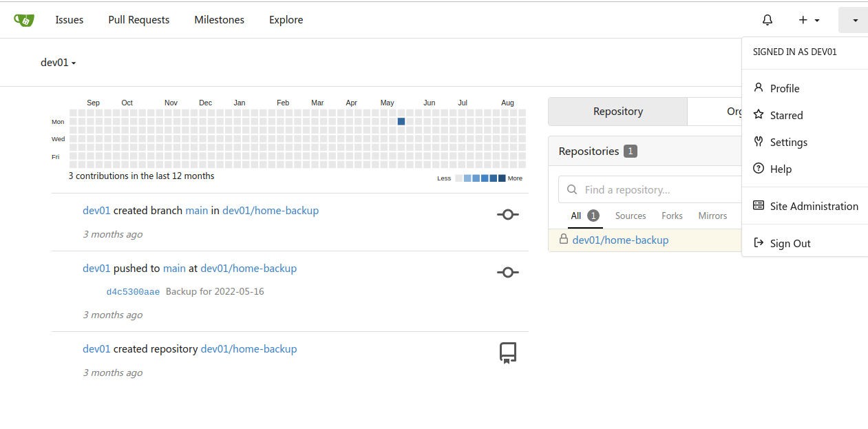868x429 pixels.
Task: Open commit d4c5300aae link
Action: click(x=133, y=292)
